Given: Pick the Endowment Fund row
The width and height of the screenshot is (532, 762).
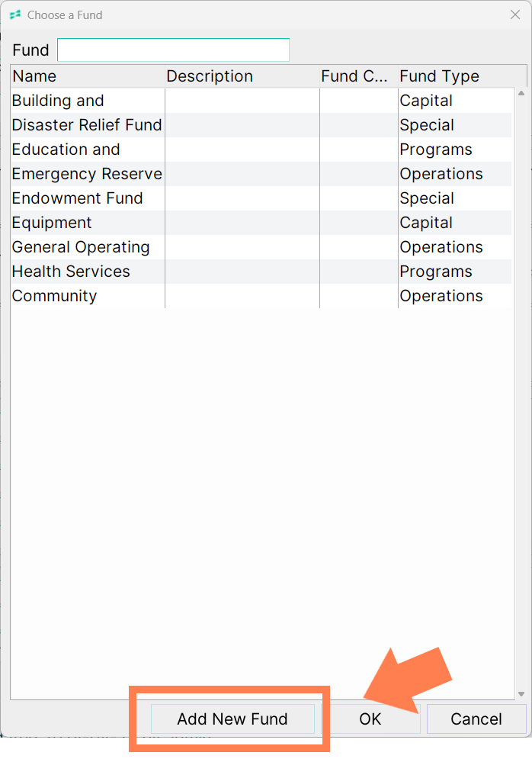Looking at the screenshot, I should (x=261, y=198).
